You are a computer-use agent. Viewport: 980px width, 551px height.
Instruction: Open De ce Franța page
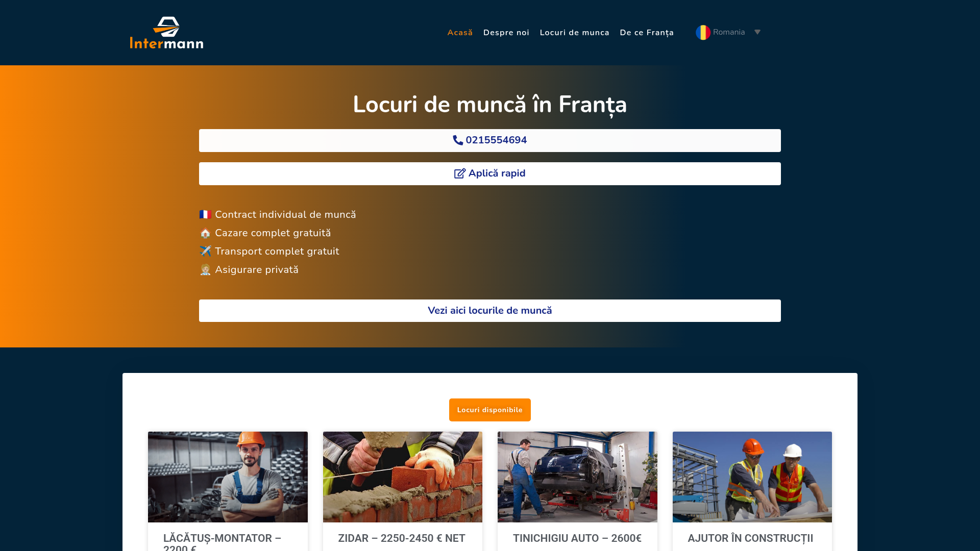(x=647, y=33)
